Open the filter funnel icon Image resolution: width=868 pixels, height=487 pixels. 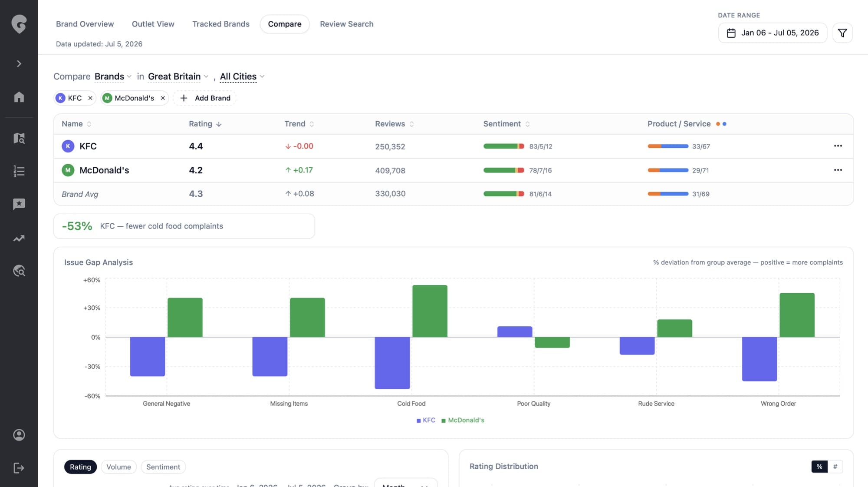pos(842,33)
